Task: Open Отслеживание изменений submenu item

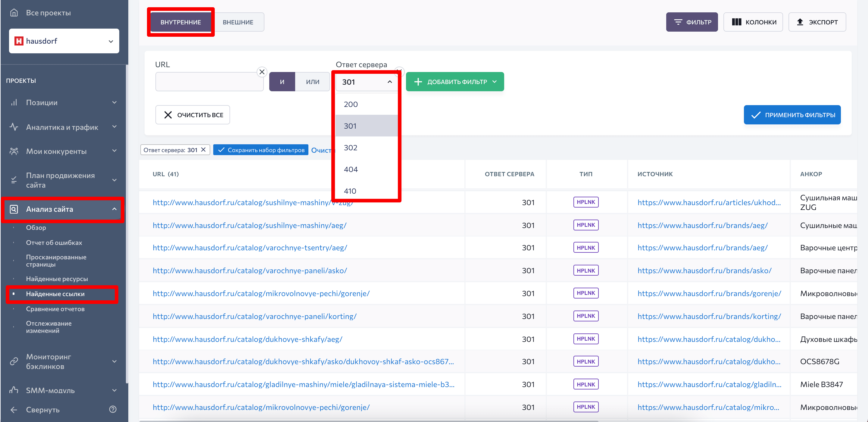Action: 49,327
